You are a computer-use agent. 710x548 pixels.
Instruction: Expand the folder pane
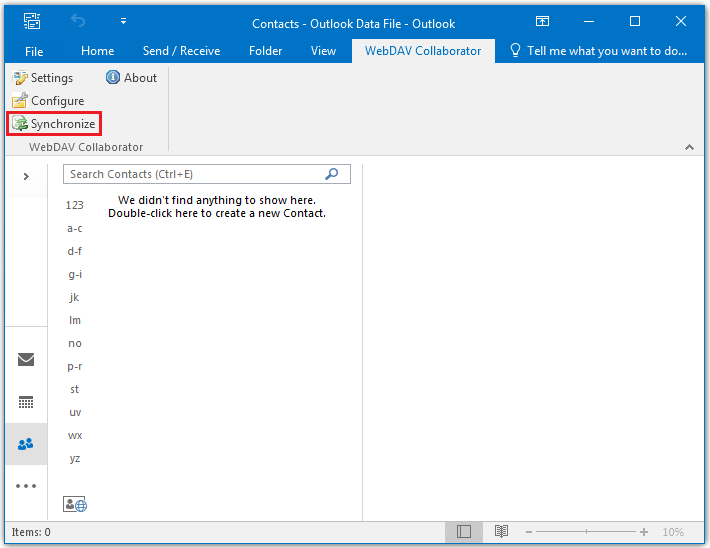tap(26, 176)
